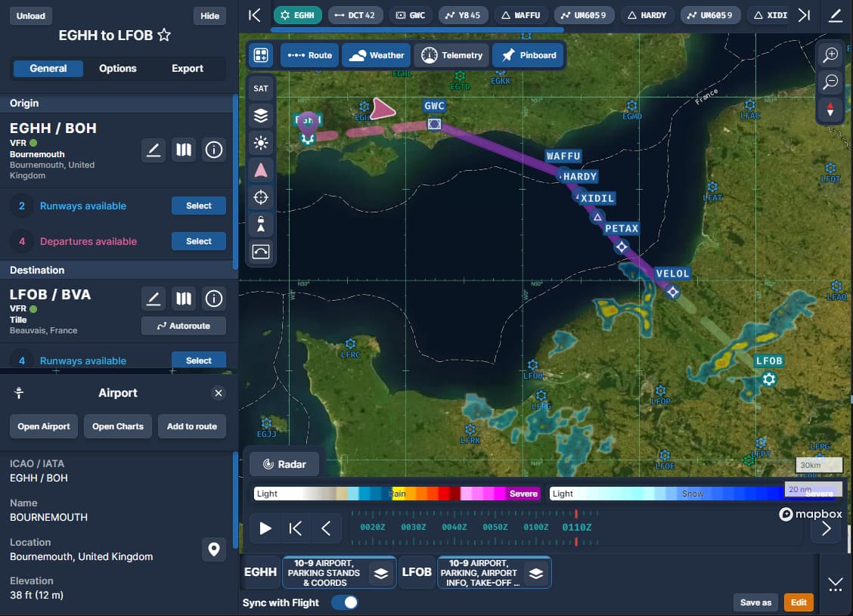The image size is (853, 616).
Task: Click the brightness icon in map sidebar
Action: [x=260, y=143]
